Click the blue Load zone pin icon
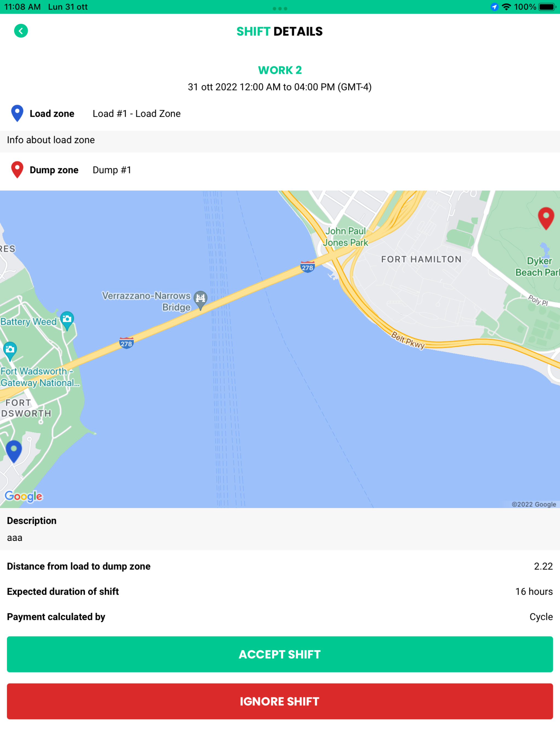The width and height of the screenshot is (560, 747). [x=17, y=113]
